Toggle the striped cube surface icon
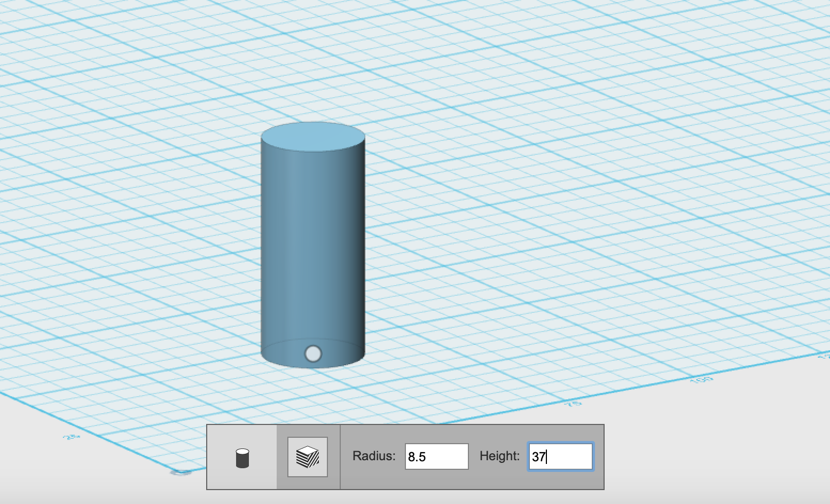830x504 pixels. (x=308, y=457)
